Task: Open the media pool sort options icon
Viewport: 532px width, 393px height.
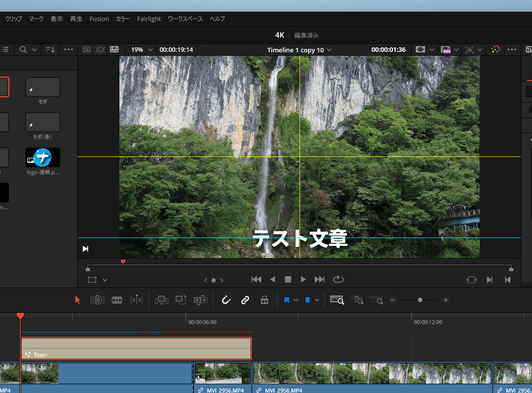Action: [x=50, y=49]
